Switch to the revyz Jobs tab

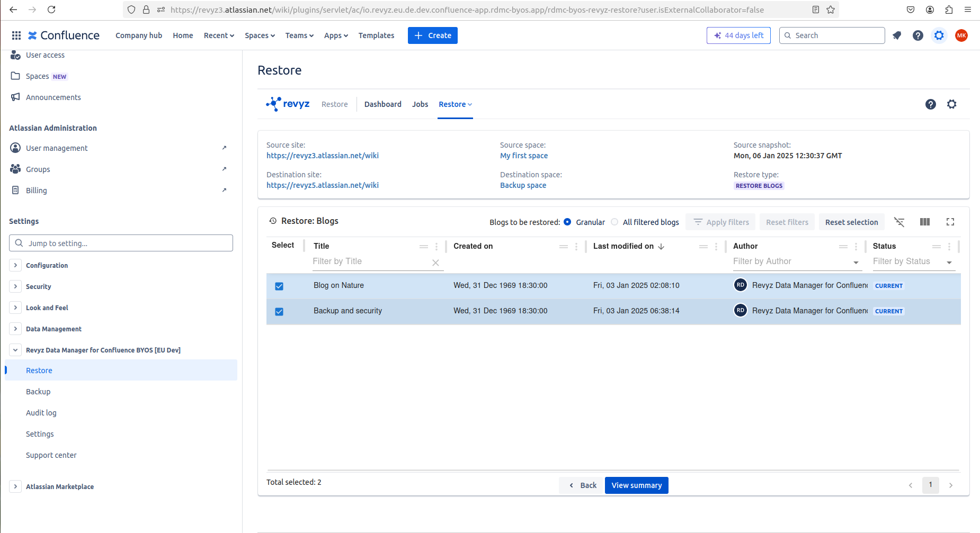click(420, 104)
